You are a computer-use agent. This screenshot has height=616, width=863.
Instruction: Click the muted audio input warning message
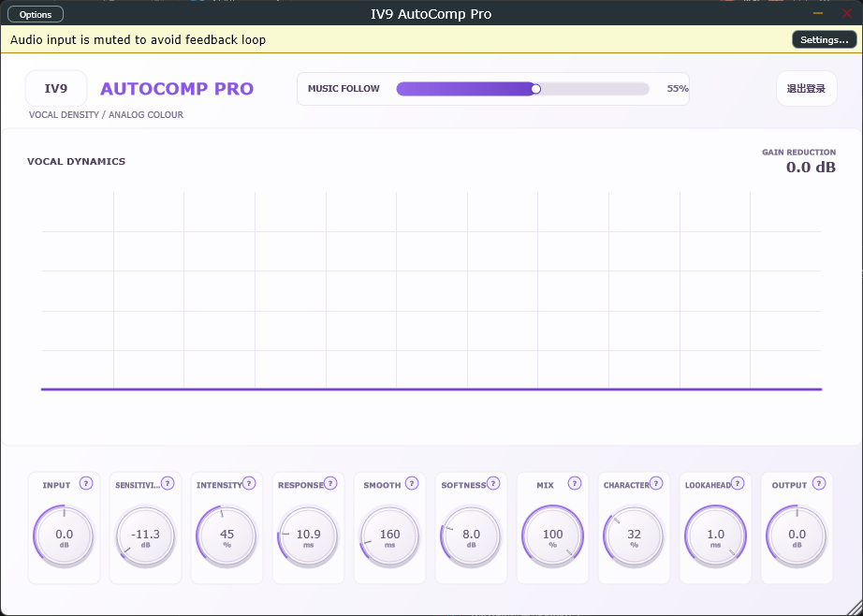pos(139,39)
